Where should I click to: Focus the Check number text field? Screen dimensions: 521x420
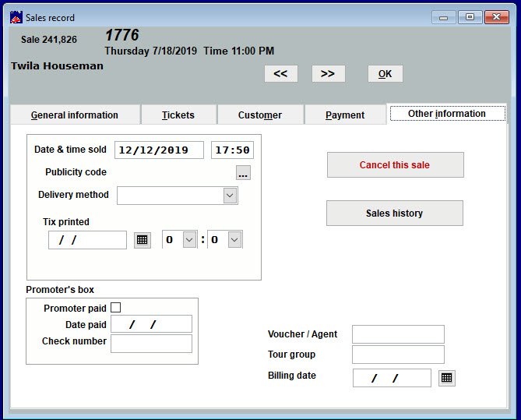(x=151, y=344)
